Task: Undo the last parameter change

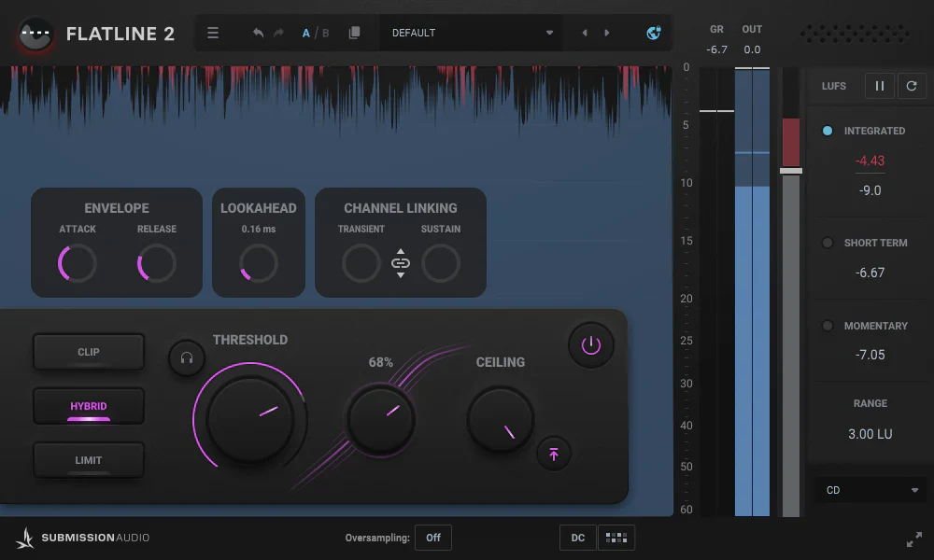Action: point(258,32)
